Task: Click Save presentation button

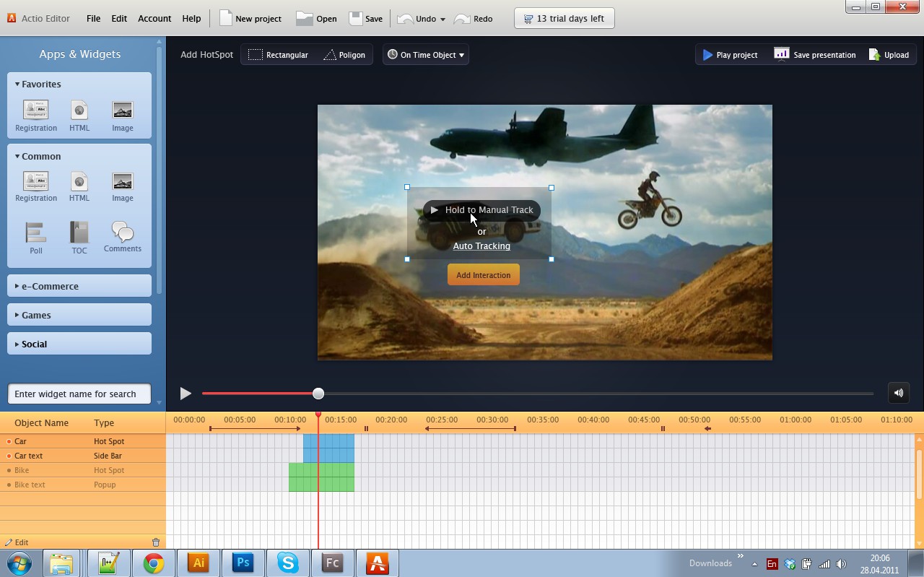Action: click(815, 55)
